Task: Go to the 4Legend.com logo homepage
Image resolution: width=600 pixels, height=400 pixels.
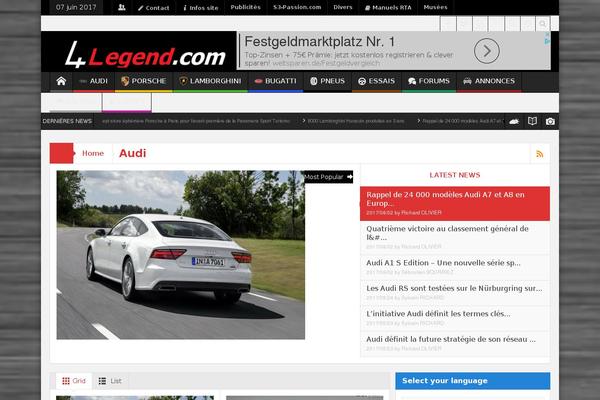Action: (x=145, y=55)
